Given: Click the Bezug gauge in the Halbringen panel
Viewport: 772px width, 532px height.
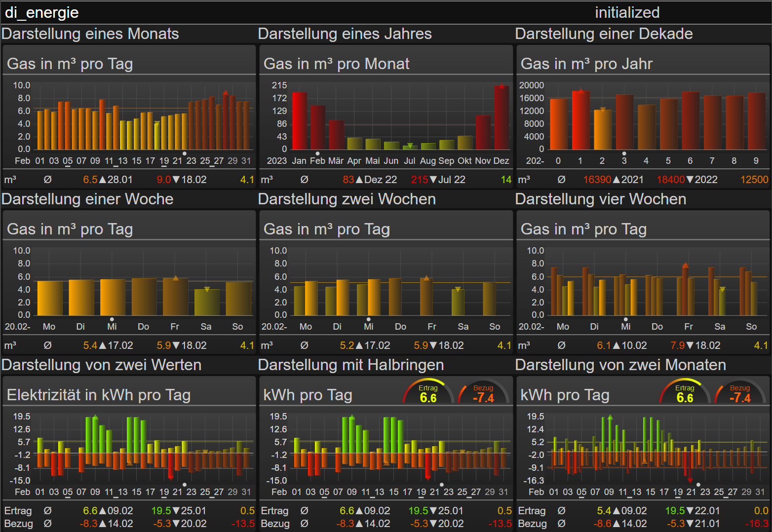Looking at the screenshot, I should [x=483, y=393].
